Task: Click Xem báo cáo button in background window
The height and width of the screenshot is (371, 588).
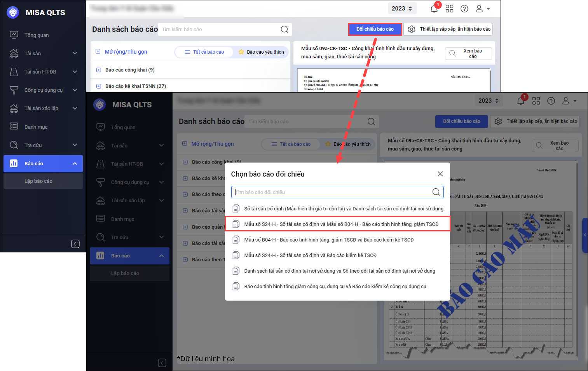Action: [468, 54]
